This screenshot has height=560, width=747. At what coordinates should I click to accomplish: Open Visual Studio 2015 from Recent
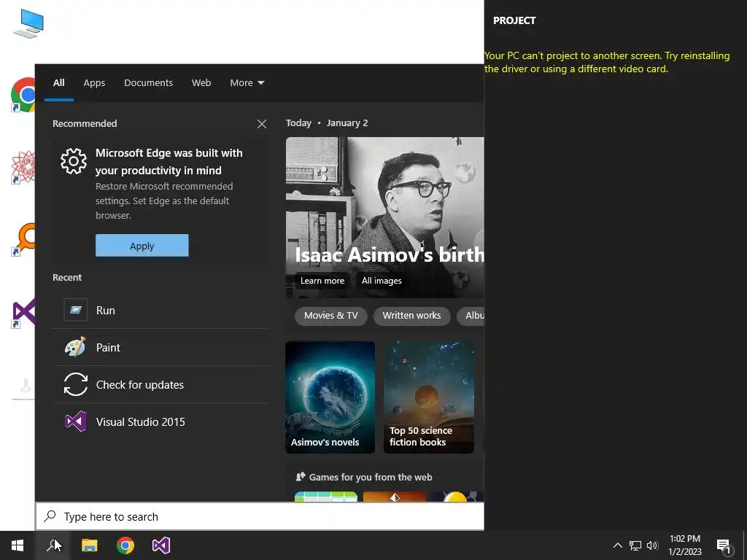160,422
